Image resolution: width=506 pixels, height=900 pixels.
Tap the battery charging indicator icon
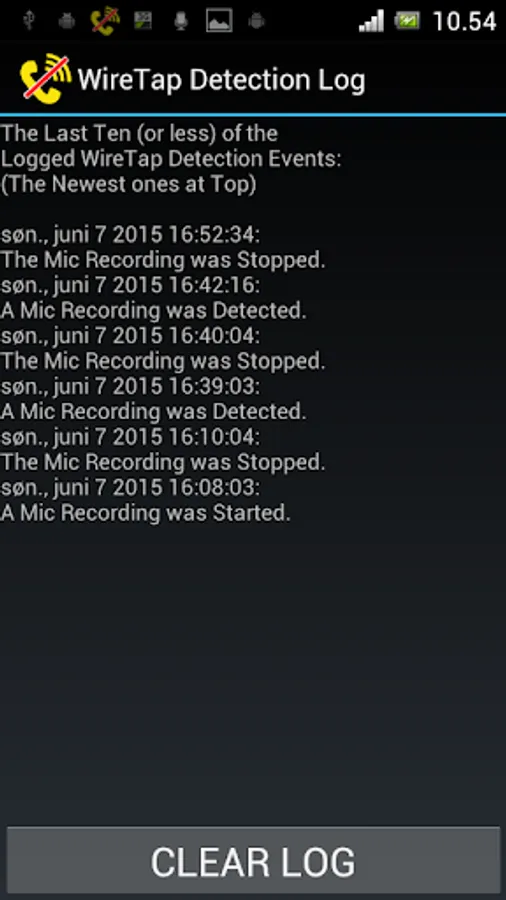(x=407, y=21)
